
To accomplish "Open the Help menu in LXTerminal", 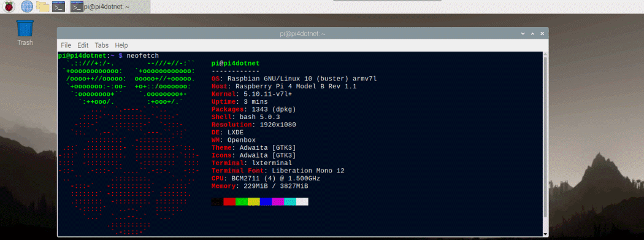I will [x=121, y=45].
